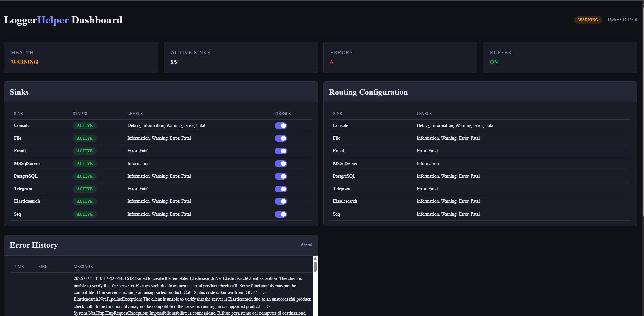Click the MESSAGE column header
Screen dimensions: 644x316
click(x=83, y=267)
